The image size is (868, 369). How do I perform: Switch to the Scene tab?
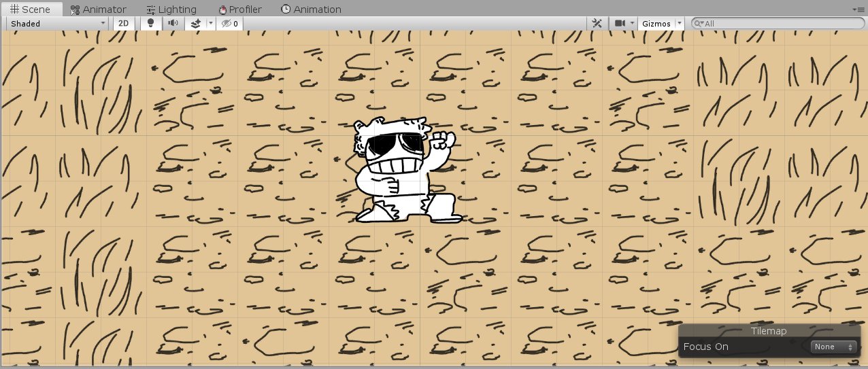[x=31, y=9]
